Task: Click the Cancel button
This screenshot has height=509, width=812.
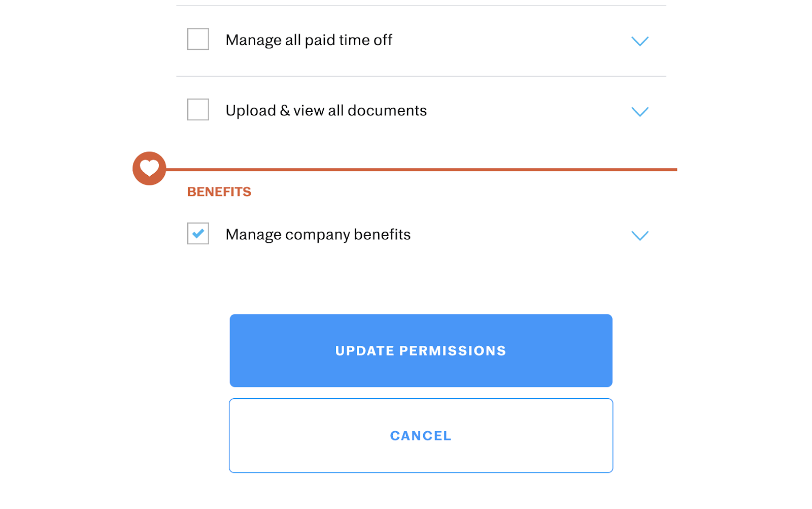Action: pyautogui.click(x=421, y=435)
